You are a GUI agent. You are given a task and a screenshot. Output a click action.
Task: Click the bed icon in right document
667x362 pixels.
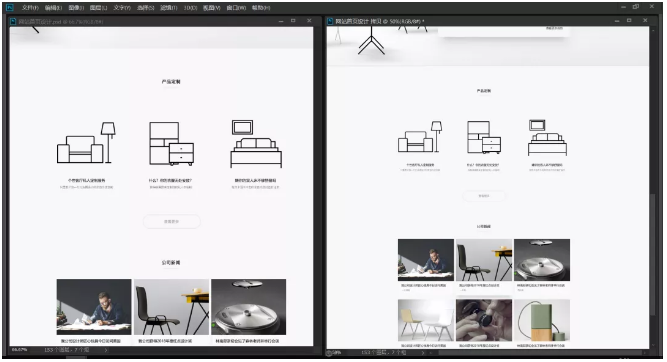point(547,137)
